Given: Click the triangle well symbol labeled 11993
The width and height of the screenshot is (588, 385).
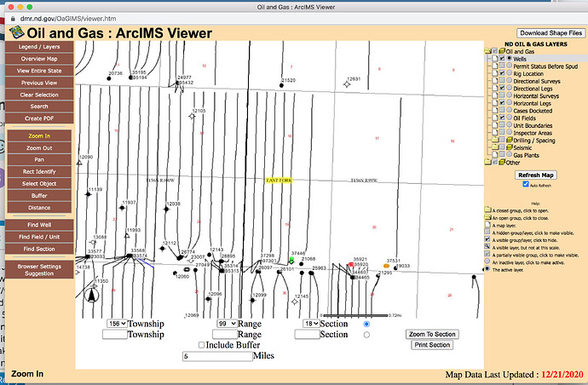Looking at the screenshot, I should 127,236.
